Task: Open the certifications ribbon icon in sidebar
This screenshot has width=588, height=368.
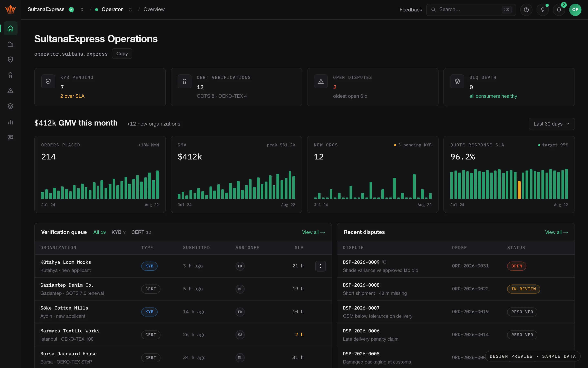Action: (x=10, y=75)
